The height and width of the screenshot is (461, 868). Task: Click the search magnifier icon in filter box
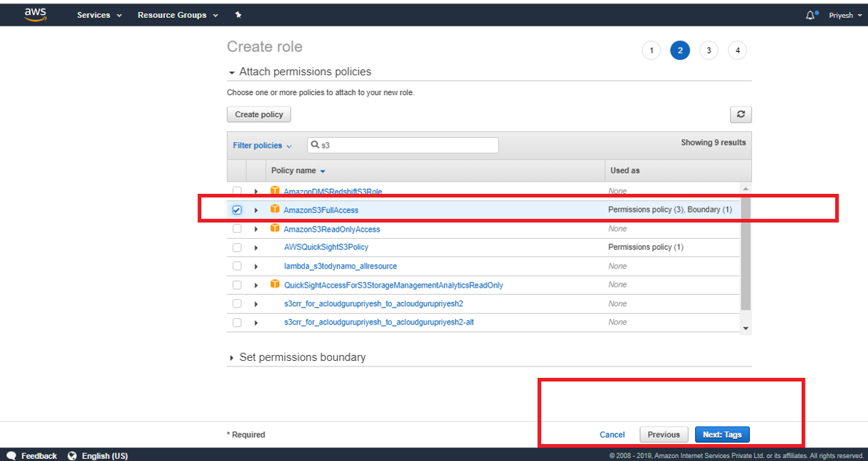coord(316,145)
